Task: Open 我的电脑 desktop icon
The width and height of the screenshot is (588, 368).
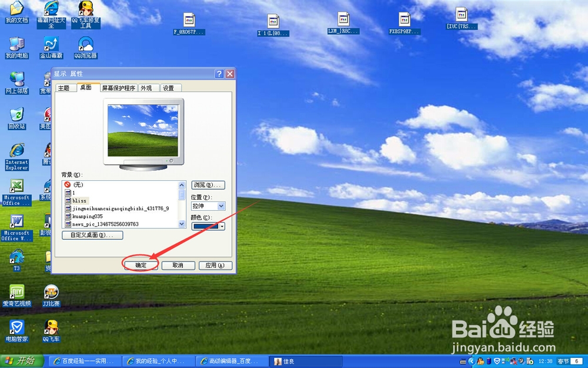Action: point(16,48)
